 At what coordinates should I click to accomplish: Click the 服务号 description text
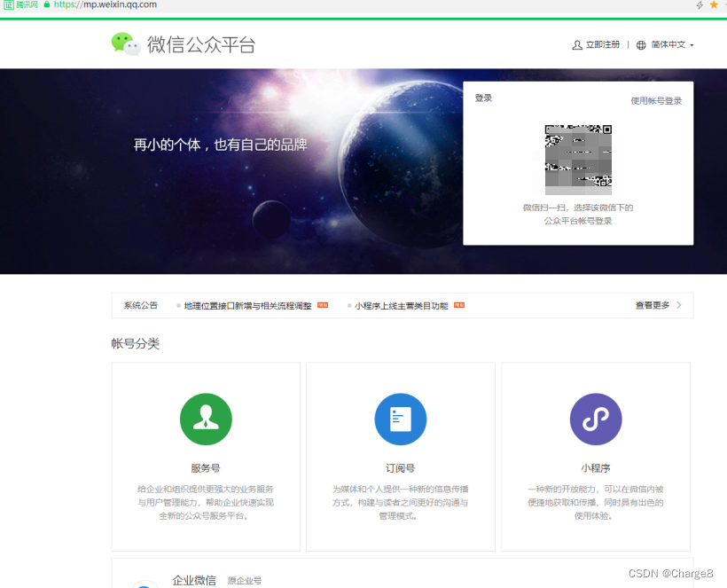click(x=206, y=502)
